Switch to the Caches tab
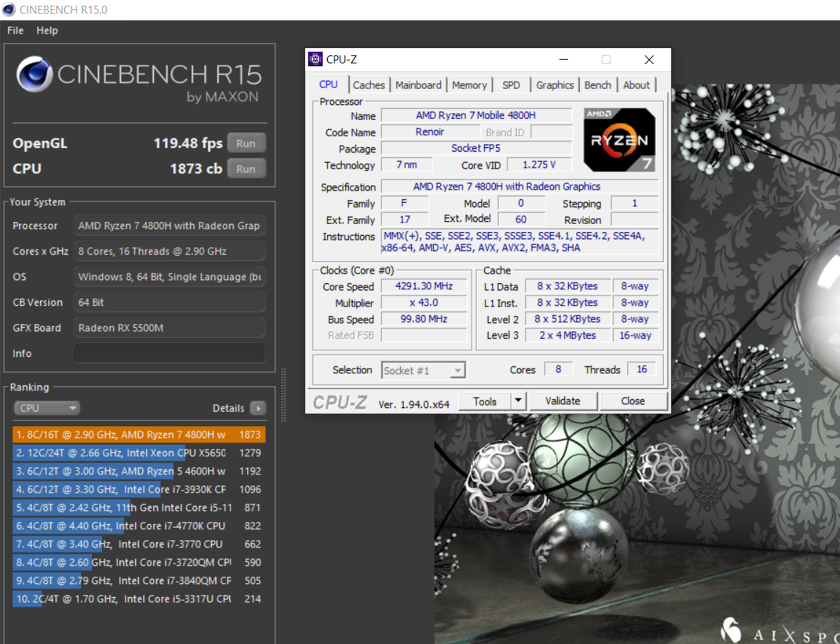Screen dimensions: 840x644 tap(369, 85)
